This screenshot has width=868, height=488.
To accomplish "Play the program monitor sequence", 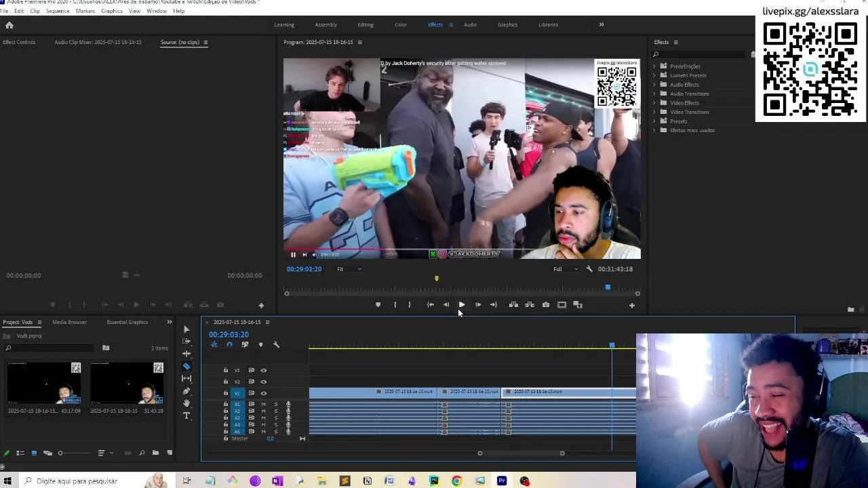I will (x=462, y=305).
